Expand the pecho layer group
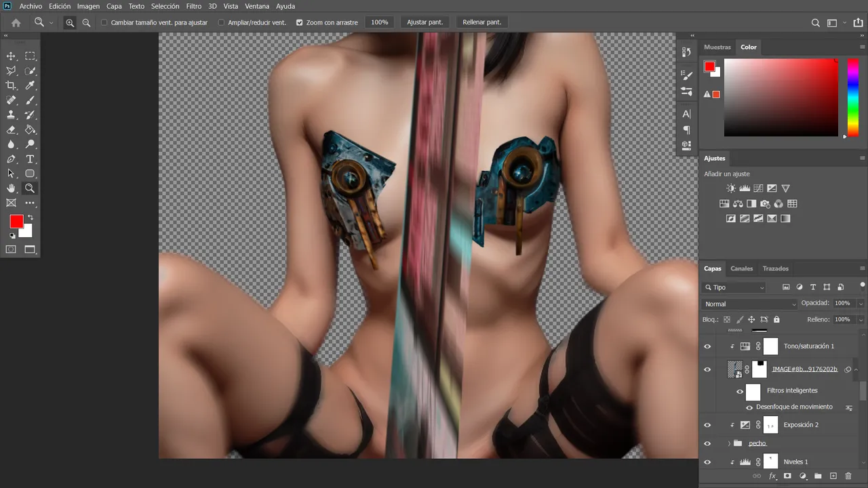This screenshot has width=868, height=488. click(729, 443)
